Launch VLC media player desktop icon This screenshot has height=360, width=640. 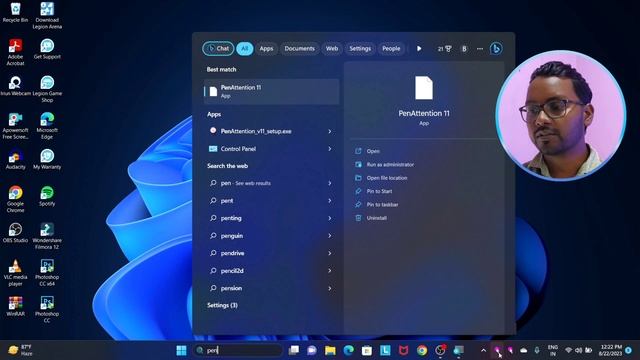tap(15, 273)
